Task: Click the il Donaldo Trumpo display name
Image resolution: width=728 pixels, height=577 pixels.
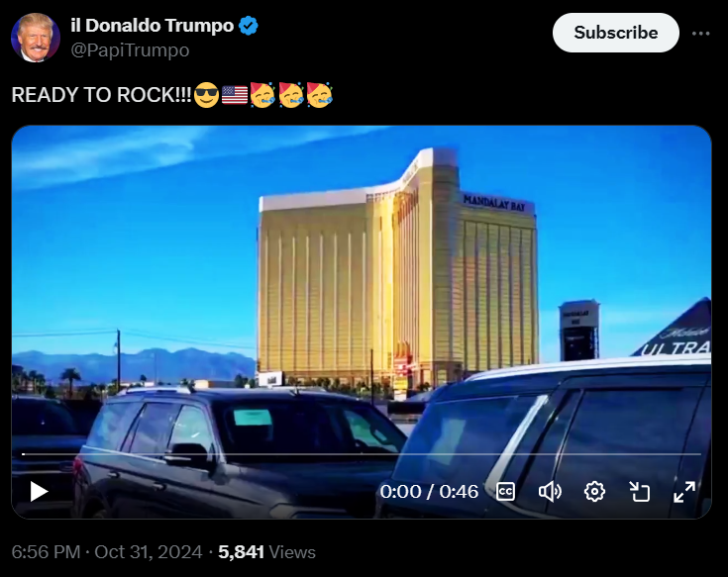Action: click(x=153, y=26)
